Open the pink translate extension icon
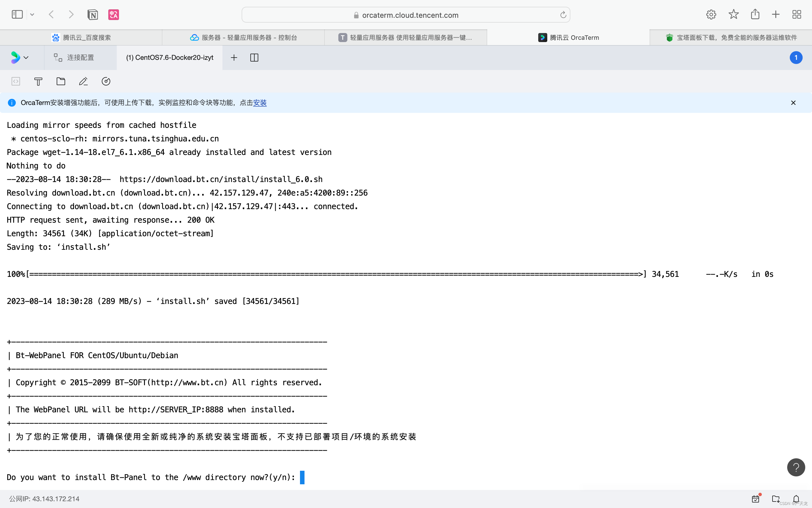The width and height of the screenshot is (812, 508). point(113,15)
